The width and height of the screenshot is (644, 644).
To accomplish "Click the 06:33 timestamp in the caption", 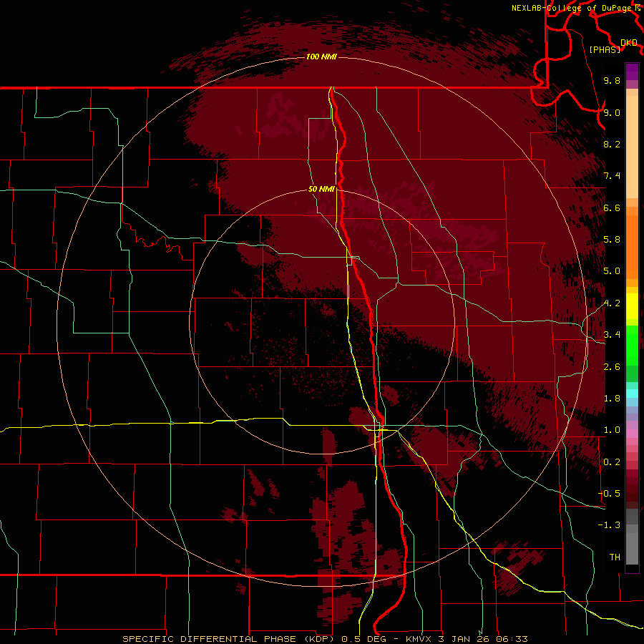I will click(x=512, y=639).
